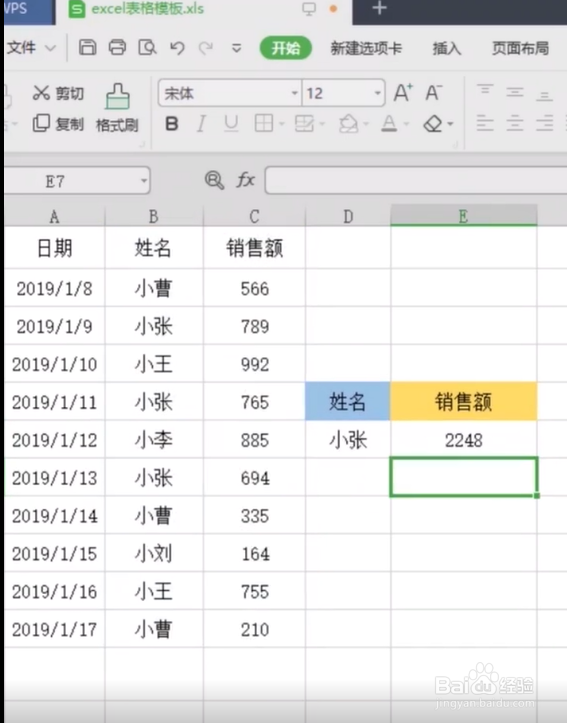Expand the fill color dropdown arrow
Viewport: 567px width, 723px height.
(366, 124)
